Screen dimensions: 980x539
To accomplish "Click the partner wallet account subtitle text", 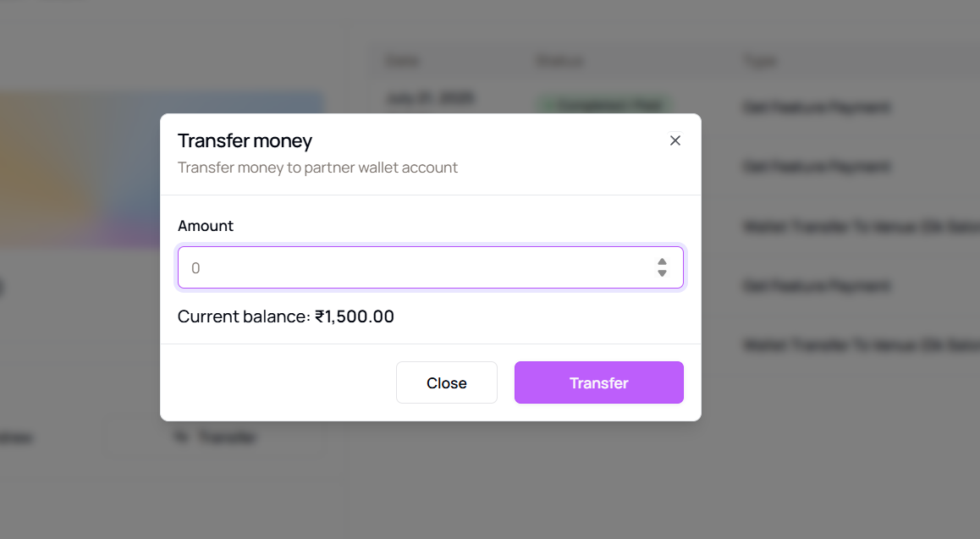I will (x=317, y=168).
